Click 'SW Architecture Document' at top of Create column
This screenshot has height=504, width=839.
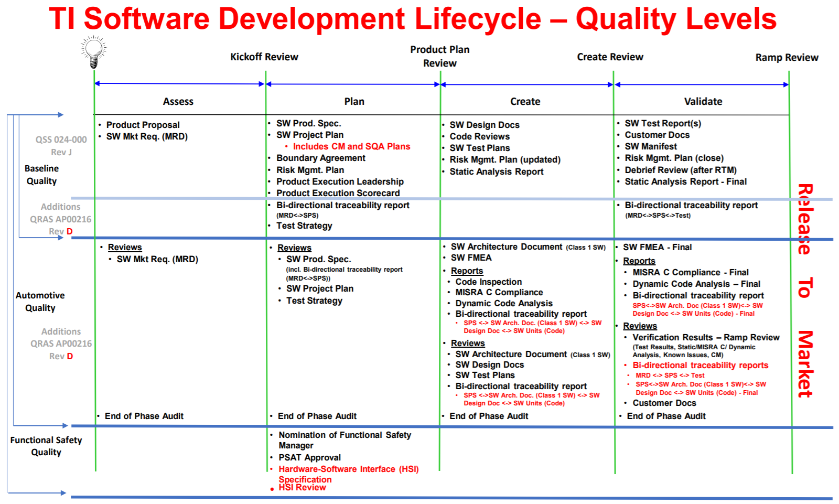click(x=507, y=246)
